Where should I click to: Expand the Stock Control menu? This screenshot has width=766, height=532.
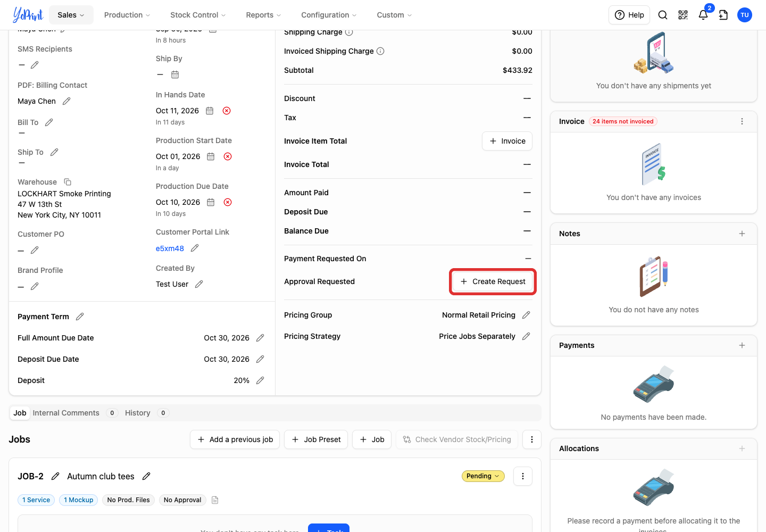[198, 15]
